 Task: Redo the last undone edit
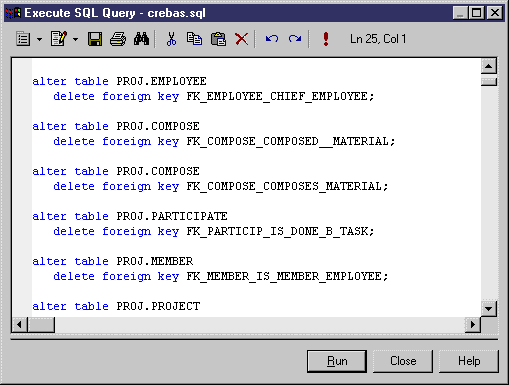tap(295, 39)
